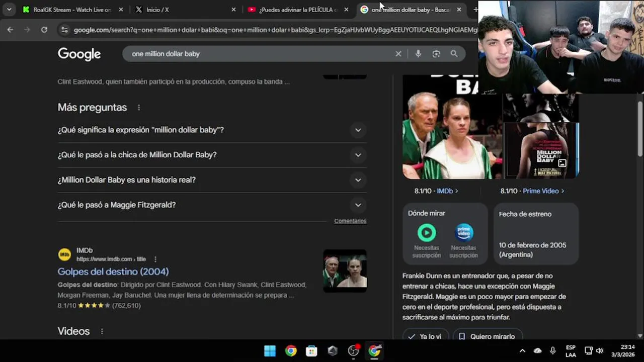Open OneDrive cloud tray icon
Viewport: 644px width, 362px height.
(x=538, y=351)
